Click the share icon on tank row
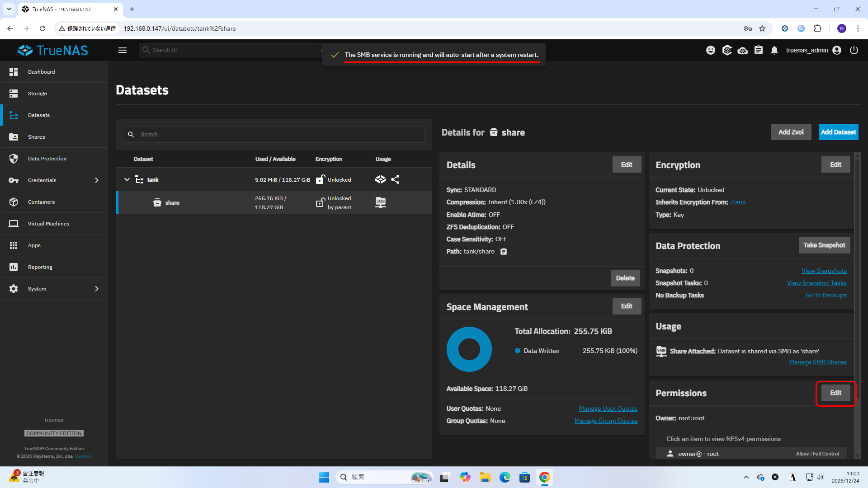Image resolution: width=868 pixels, height=488 pixels. (395, 179)
